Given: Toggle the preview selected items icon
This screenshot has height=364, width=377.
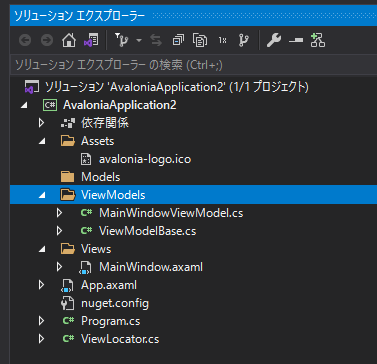Looking at the screenshot, I should (296, 40).
